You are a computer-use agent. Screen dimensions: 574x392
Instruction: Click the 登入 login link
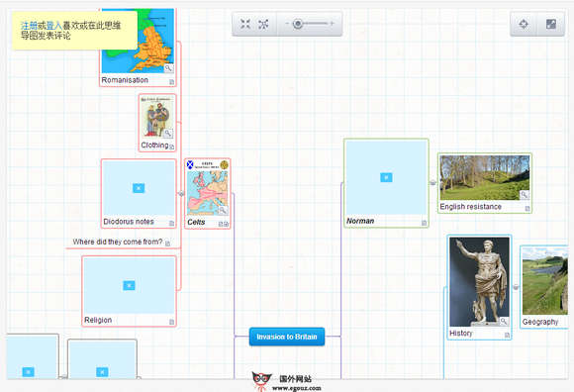pos(53,26)
